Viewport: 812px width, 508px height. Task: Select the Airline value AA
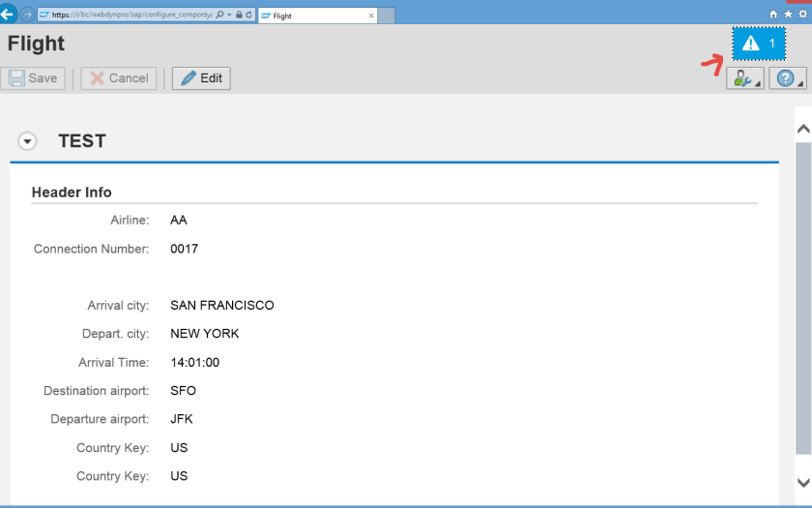click(179, 221)
